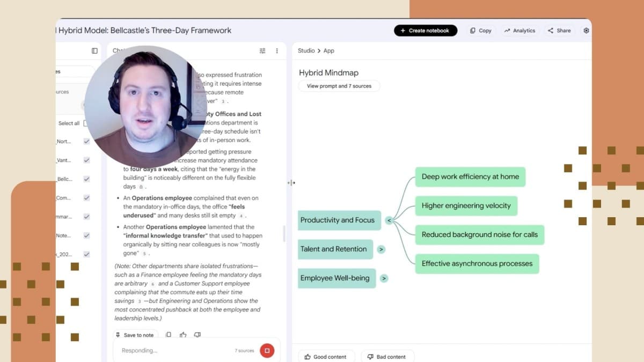Toggle the "mmar..." source checkbox
Screen dimensions: 644x362
(x=86, y=217)
